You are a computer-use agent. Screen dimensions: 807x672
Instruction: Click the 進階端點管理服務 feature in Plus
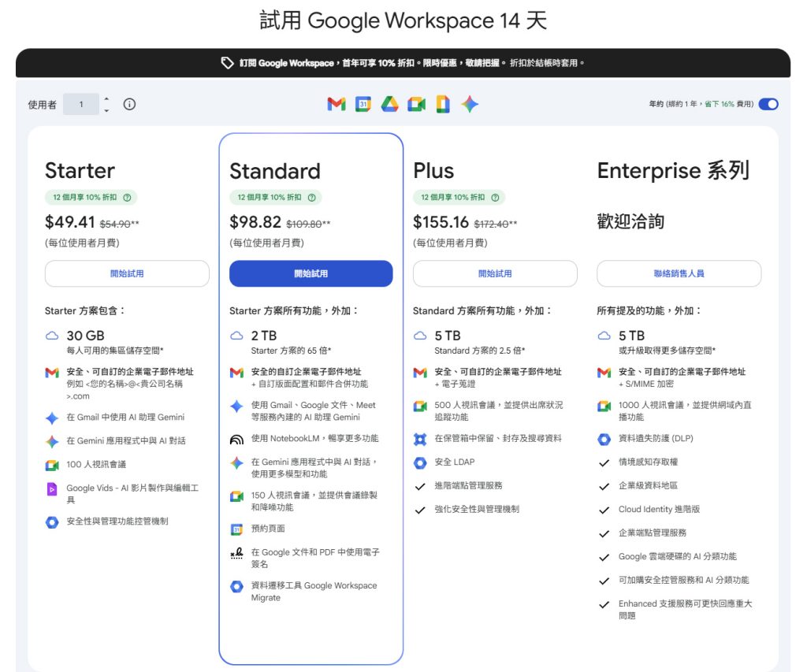click(468, 486)
